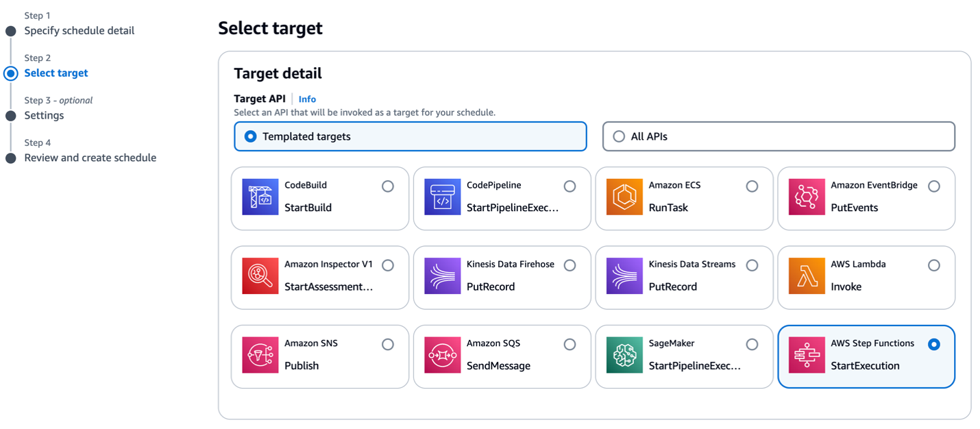Choose the Amazon ECS RunTask radio button
The height and width of the screenshot is (429, 980).
pyautogui.click(x=752, y=186)
